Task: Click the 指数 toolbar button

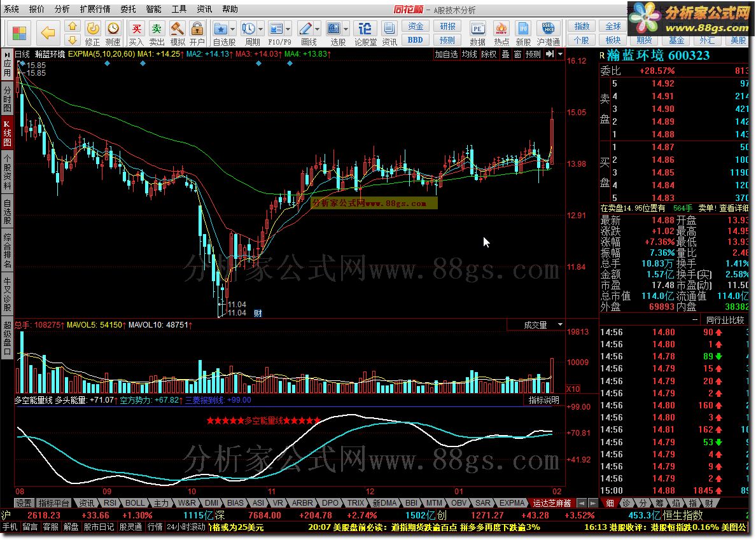Action: 582,26
